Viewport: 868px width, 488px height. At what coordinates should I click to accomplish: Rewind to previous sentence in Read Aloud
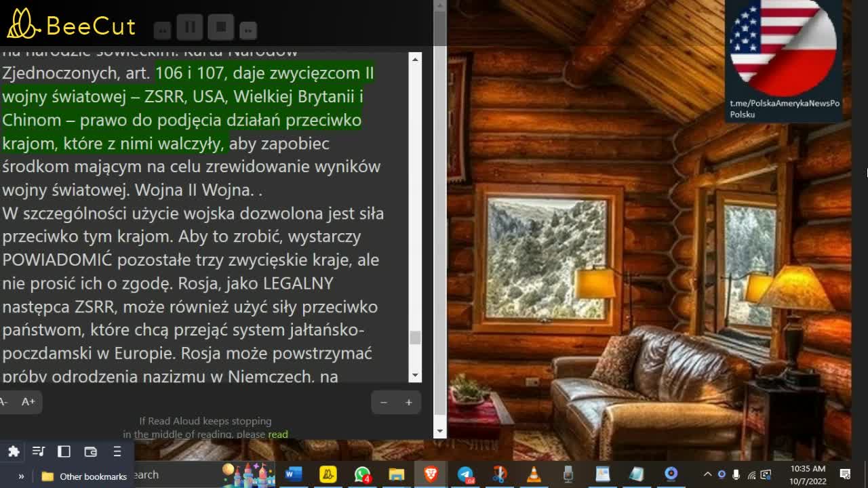coord(162,30)
